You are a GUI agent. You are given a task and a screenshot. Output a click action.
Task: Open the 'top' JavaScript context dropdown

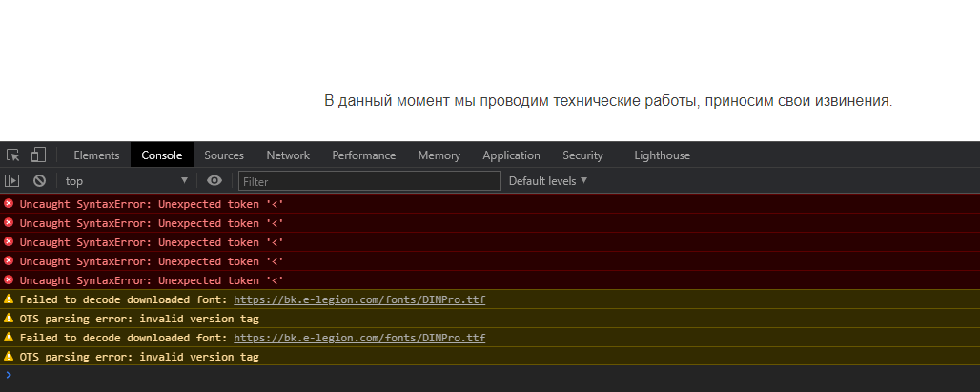coord(127,181)
